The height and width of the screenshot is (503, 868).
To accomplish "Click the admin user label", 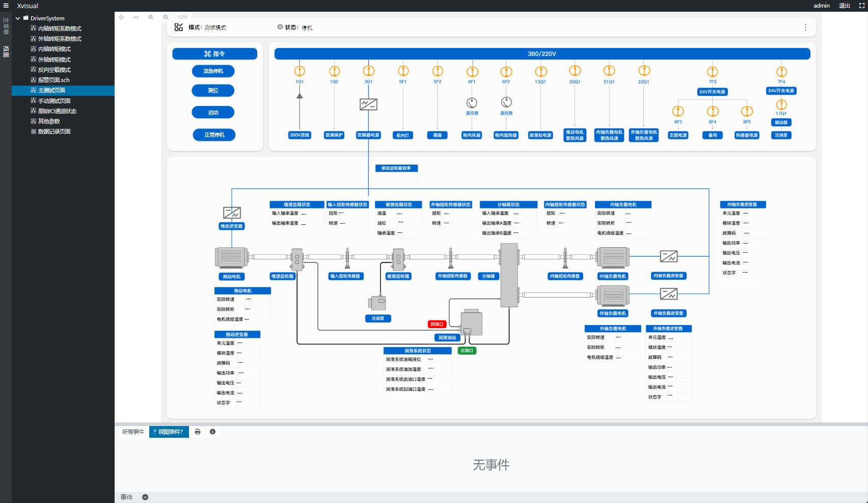I will point(822,6).
